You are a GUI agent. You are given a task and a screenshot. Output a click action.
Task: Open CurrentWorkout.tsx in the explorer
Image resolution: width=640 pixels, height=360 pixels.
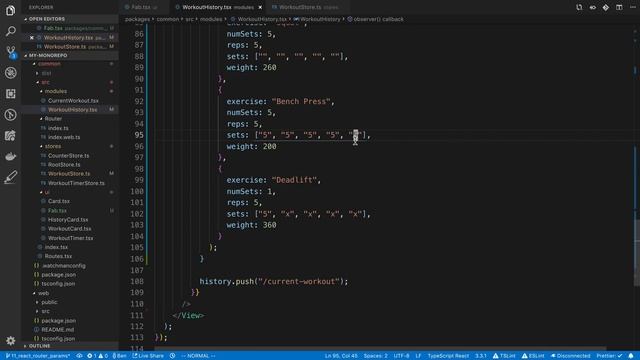73,100
